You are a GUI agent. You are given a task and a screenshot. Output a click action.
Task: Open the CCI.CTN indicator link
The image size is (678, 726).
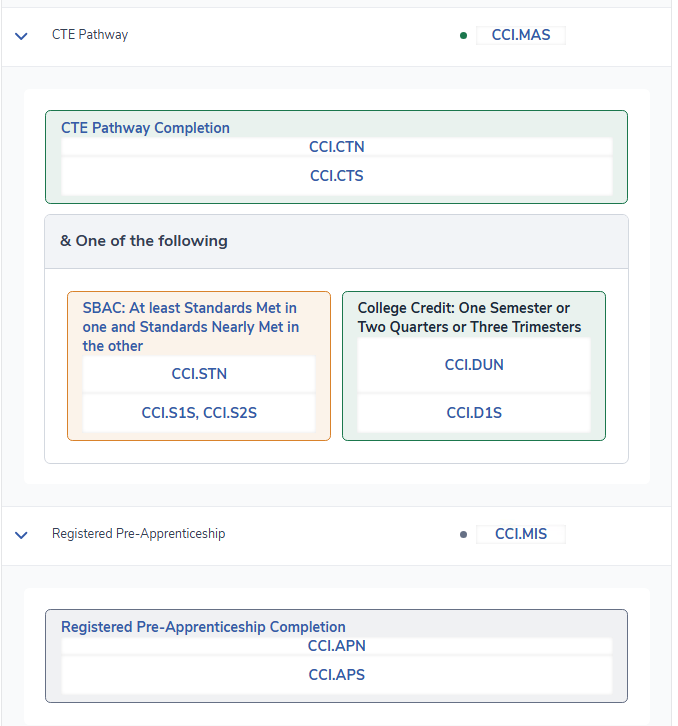(x=336, y=147)
